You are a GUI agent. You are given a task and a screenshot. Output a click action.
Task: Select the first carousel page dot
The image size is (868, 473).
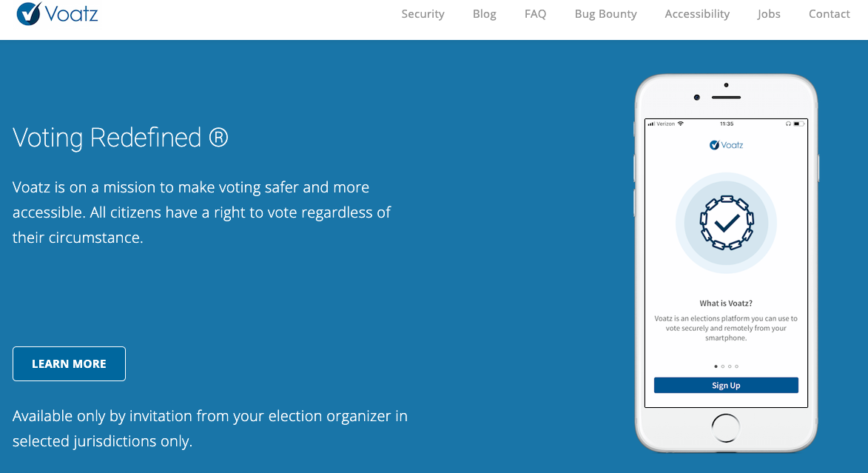[716, 366]
